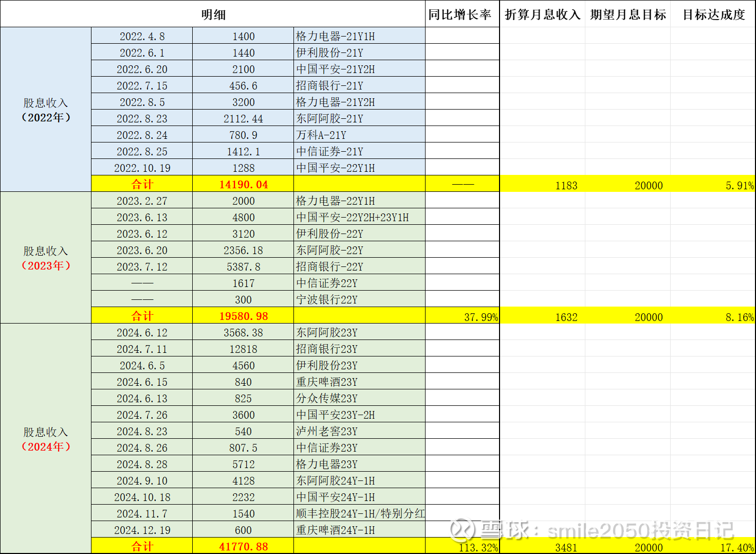Click the cell 中国平安-21Y2H
This screenshot has width=756, height=554.
pos(359,69)
